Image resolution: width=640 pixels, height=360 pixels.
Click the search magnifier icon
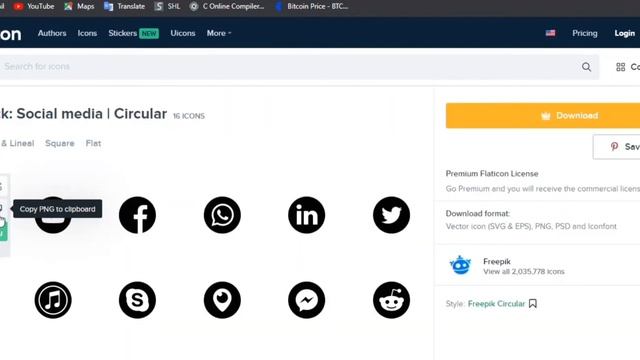point(586,67)
